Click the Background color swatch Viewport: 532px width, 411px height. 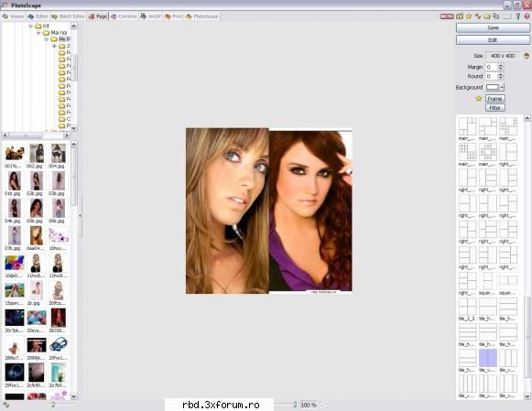pos(493,87)
